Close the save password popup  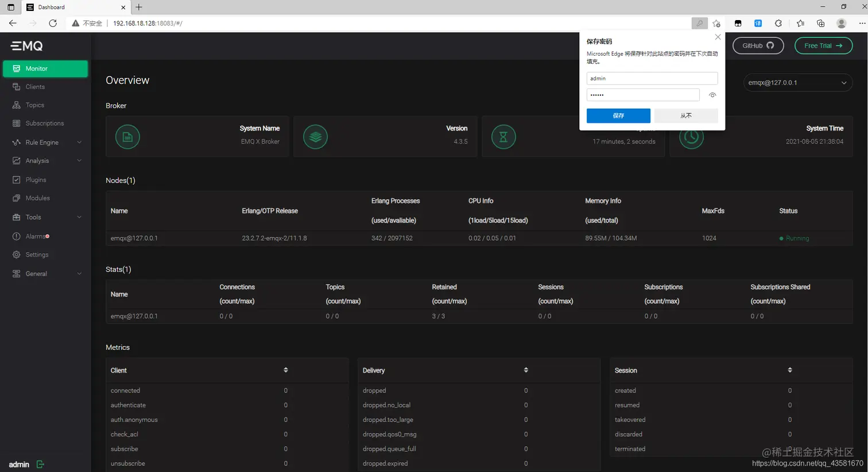point(718,37)
